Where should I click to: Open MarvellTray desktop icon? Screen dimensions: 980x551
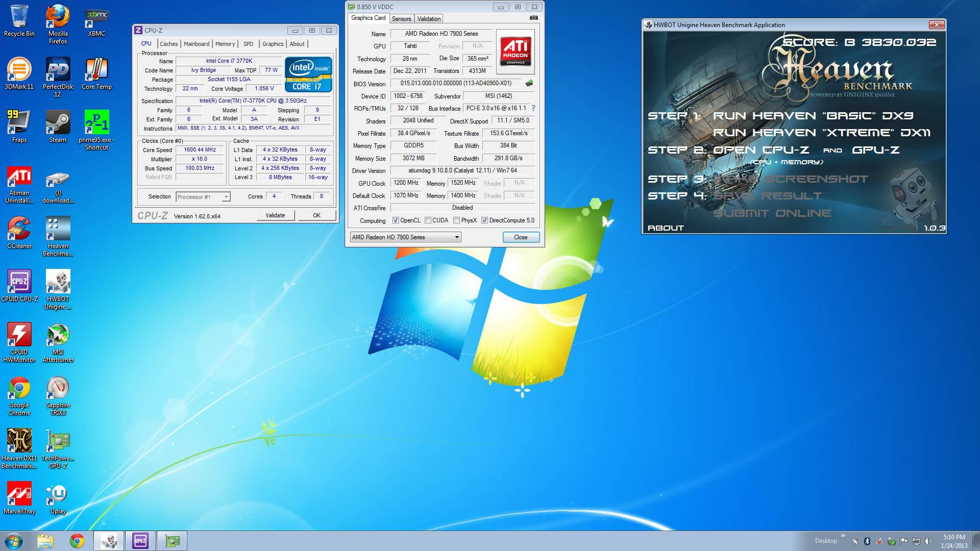click(19, 499)
